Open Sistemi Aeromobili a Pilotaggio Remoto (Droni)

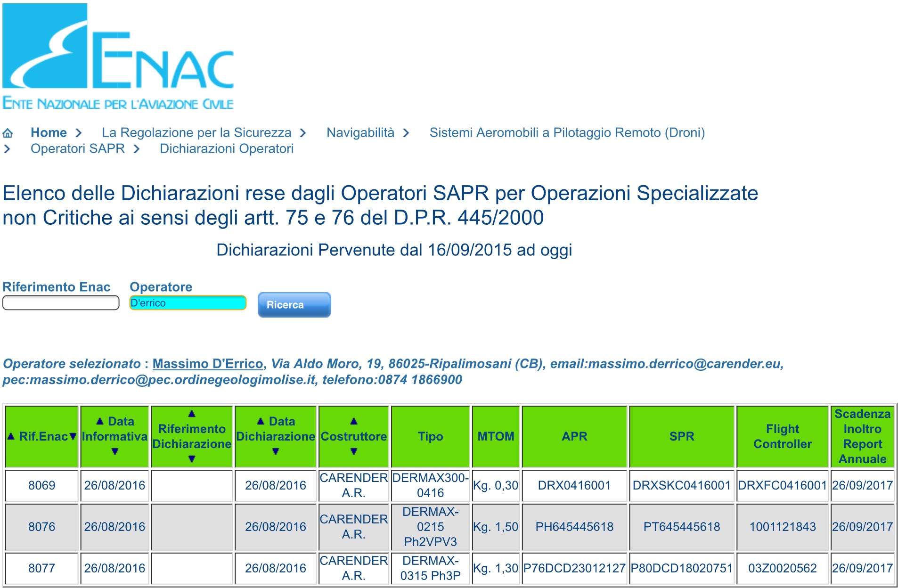(567, 133)
